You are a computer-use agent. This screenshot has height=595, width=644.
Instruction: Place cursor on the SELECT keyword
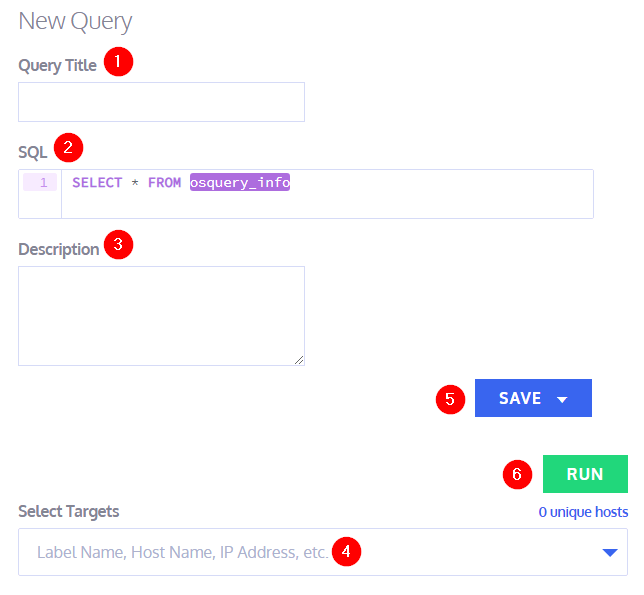tap(96, 183)
